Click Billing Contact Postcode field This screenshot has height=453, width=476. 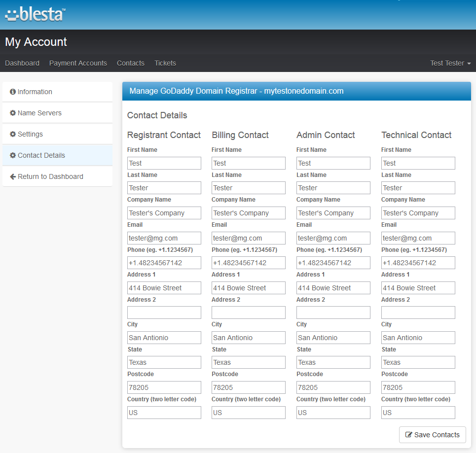pyautogui.click(x=249, y=387)
